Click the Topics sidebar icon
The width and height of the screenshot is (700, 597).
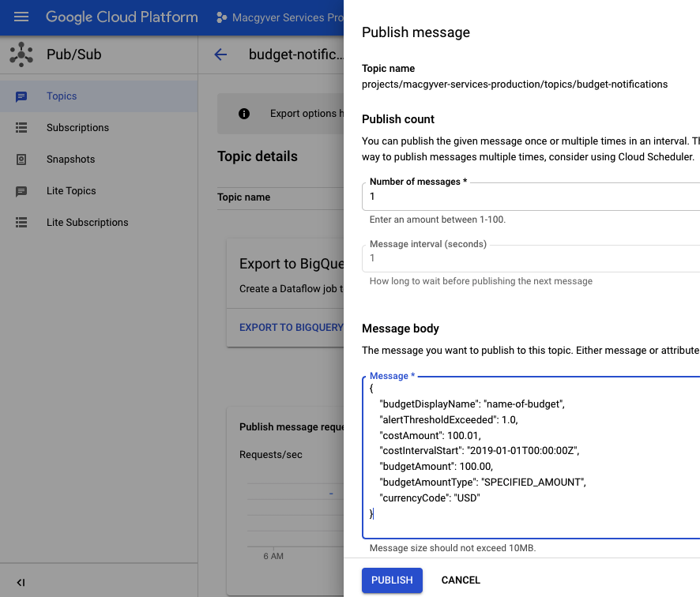click(x=21, y=96)
